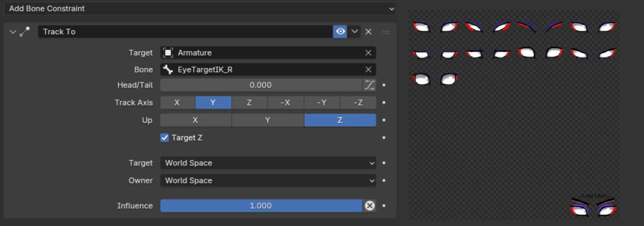Set Track Axis to -Z
This screenshot has width=644, height=226.
[358, 103]
